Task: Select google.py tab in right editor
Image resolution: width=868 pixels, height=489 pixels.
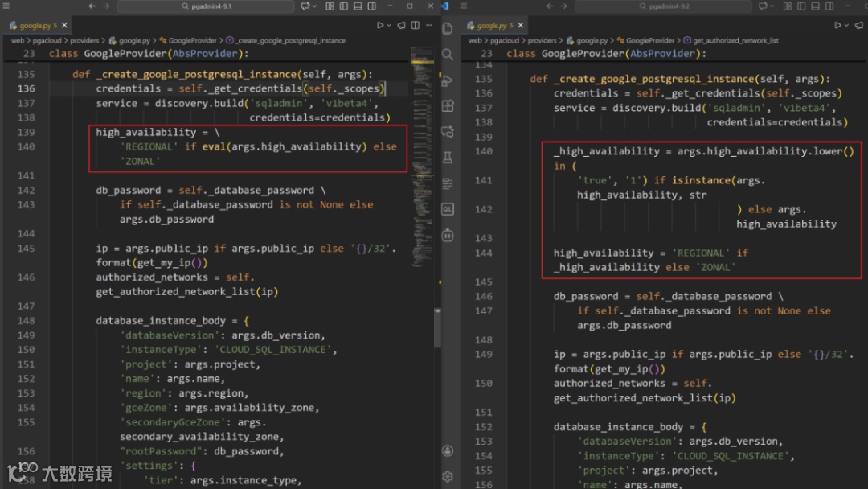Action: (x=492, y=26)
